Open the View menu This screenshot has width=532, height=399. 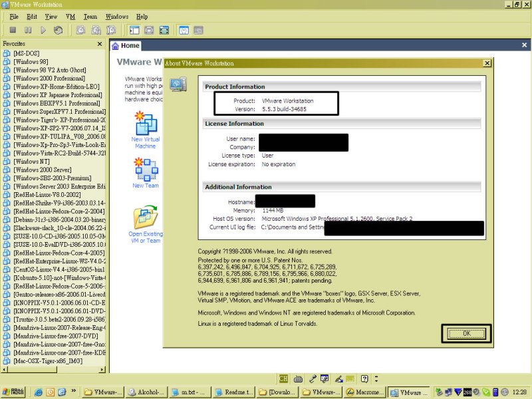tap(51, 16)
